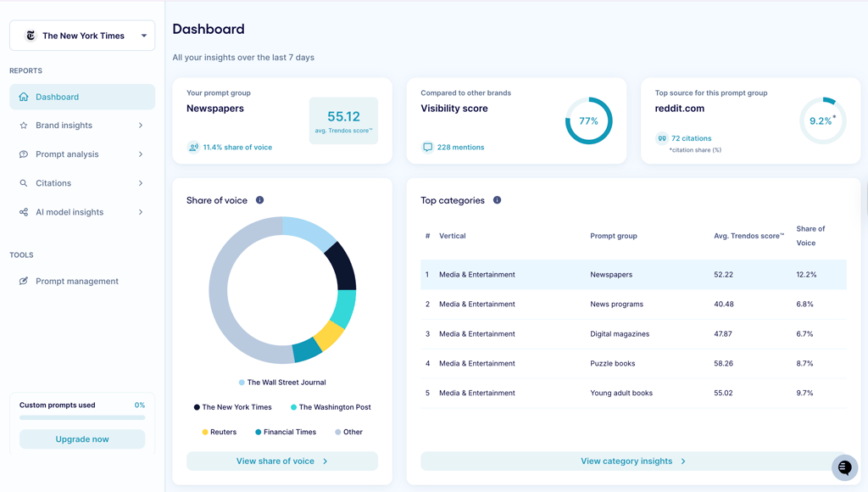Open the 72 citations link
Screen dimensions: 868x492
click(x=692, y=138)
